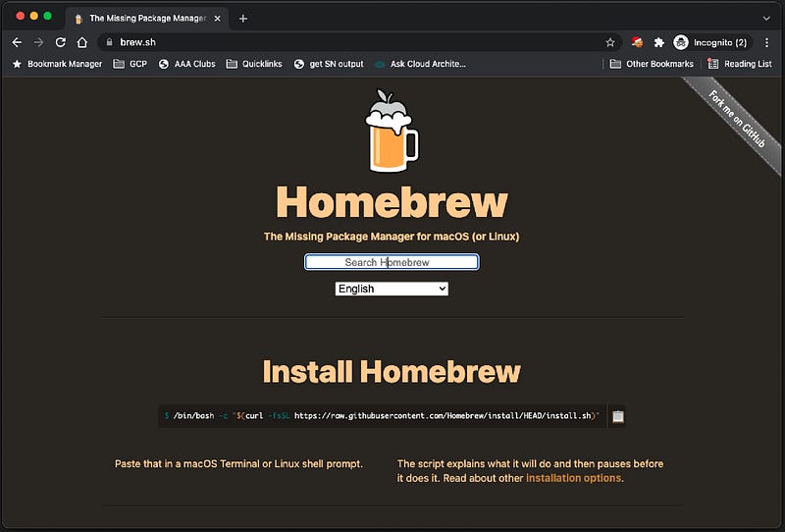Click the browser back arrow
This screenshot has width=785, height=532.
(17, 42)
